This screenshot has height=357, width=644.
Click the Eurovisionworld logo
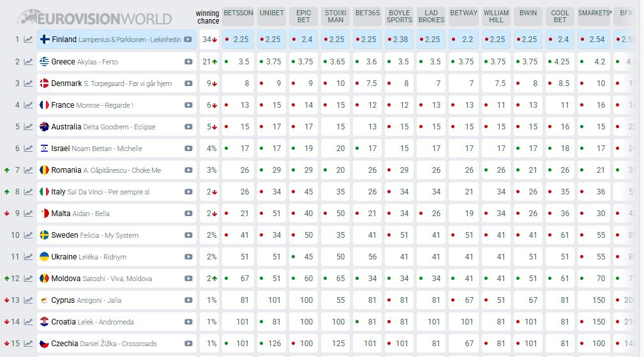(x=95, y=18)
